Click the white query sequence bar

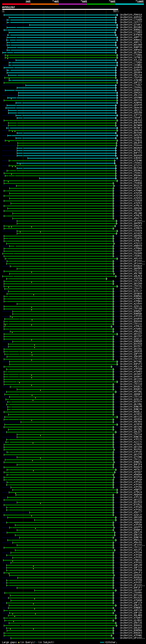pyautogui.click(x=60, y=9)
